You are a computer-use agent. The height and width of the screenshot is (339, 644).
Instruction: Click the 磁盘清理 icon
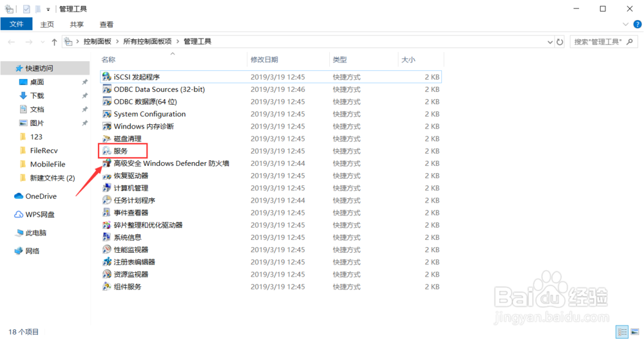click(107, 138)
